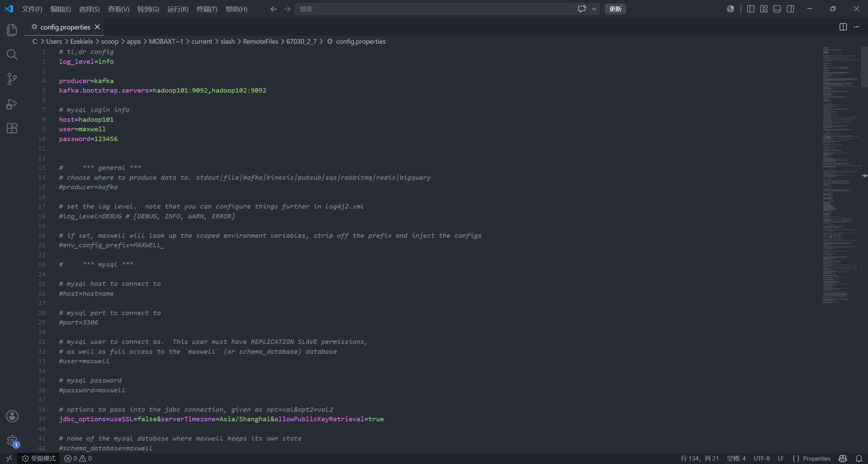
Task: Click line number 29 in gutter
Action: 42,322
